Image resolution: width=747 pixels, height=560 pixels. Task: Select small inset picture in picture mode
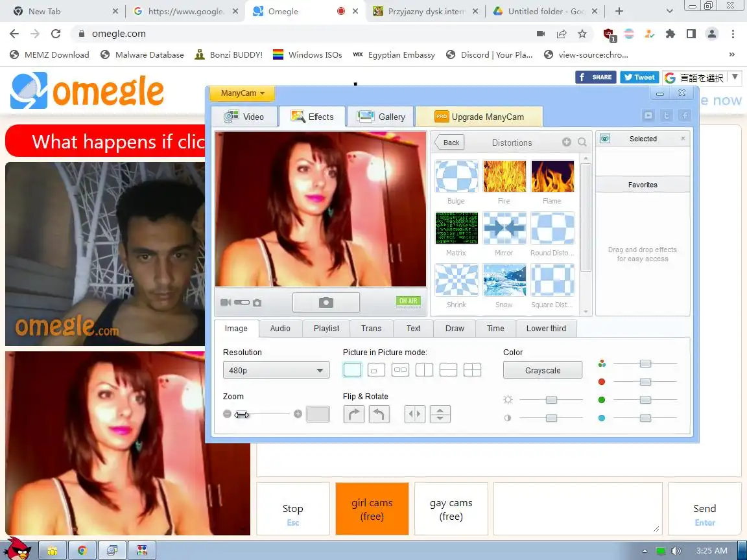tap(376, 370)
